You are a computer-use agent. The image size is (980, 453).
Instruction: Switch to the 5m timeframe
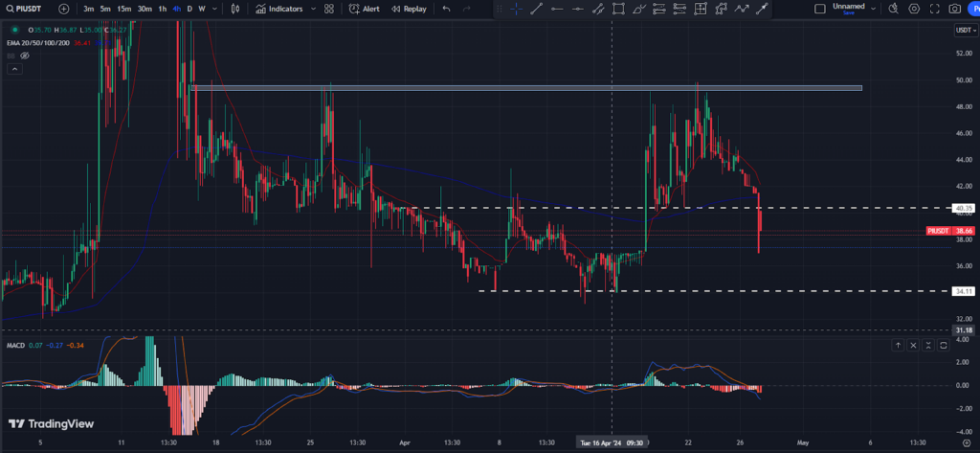coord(105,9)
